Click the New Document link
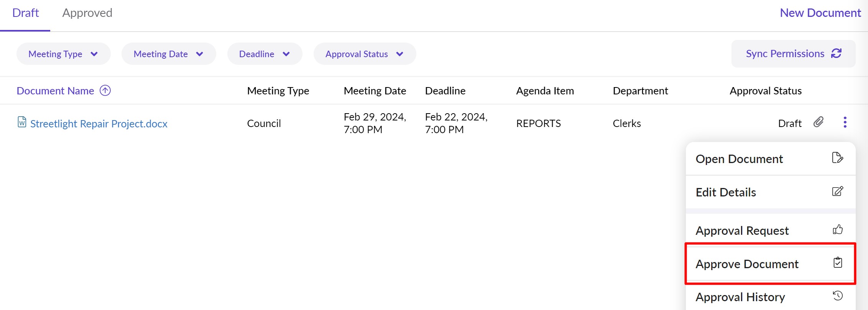This screenshot has height=310, width=868. coord(820,13)
